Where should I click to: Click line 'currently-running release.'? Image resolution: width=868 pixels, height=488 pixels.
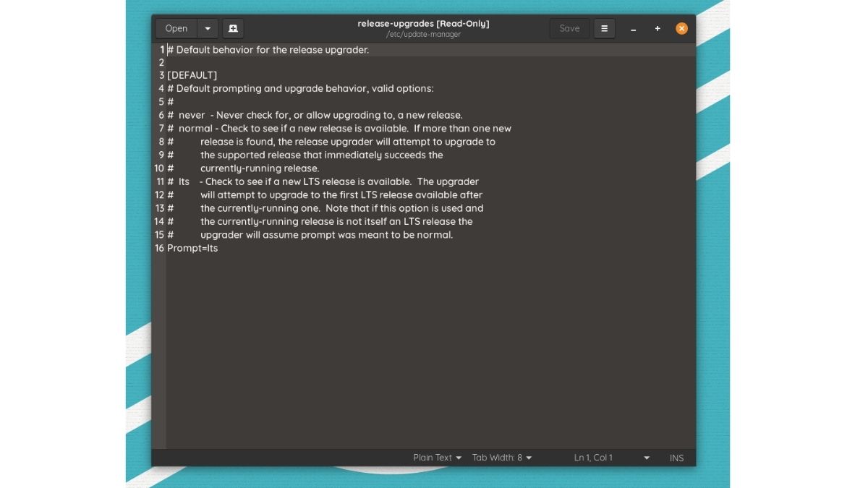click(243, 168)
